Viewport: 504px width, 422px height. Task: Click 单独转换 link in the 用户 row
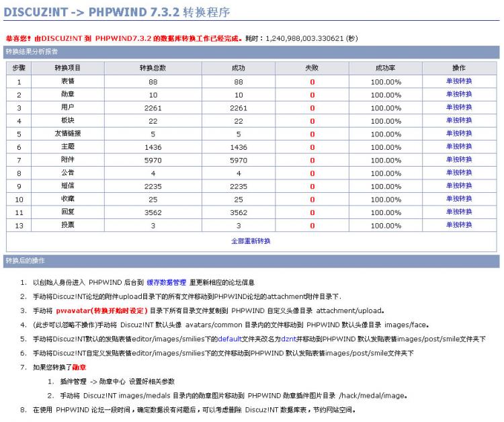pyautogui.click(x=459, y=108)
